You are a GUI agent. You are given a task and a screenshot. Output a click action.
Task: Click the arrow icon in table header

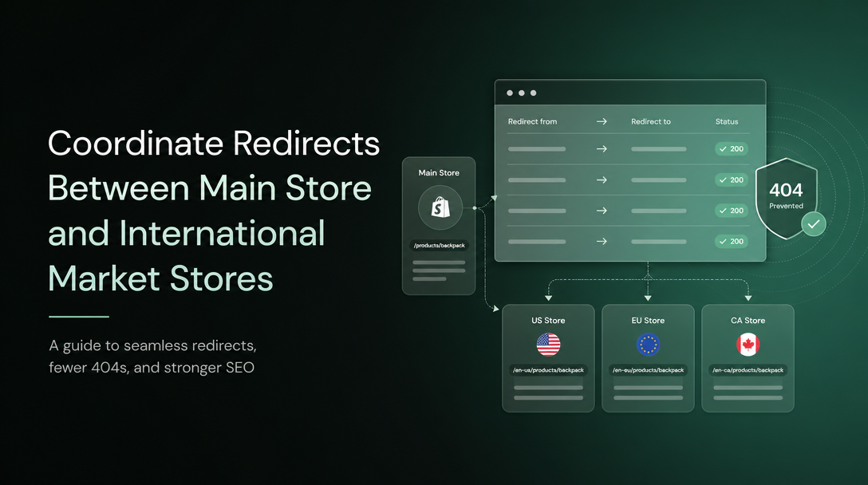[602, 121]
